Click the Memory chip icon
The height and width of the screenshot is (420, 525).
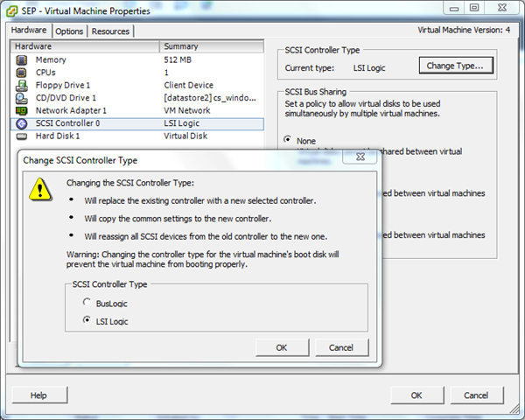23,59
